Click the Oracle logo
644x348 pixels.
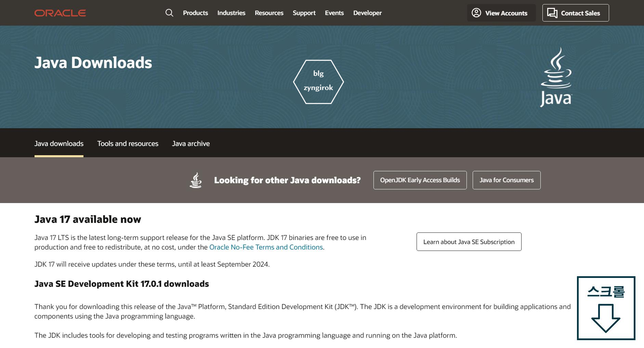point(60,13)
